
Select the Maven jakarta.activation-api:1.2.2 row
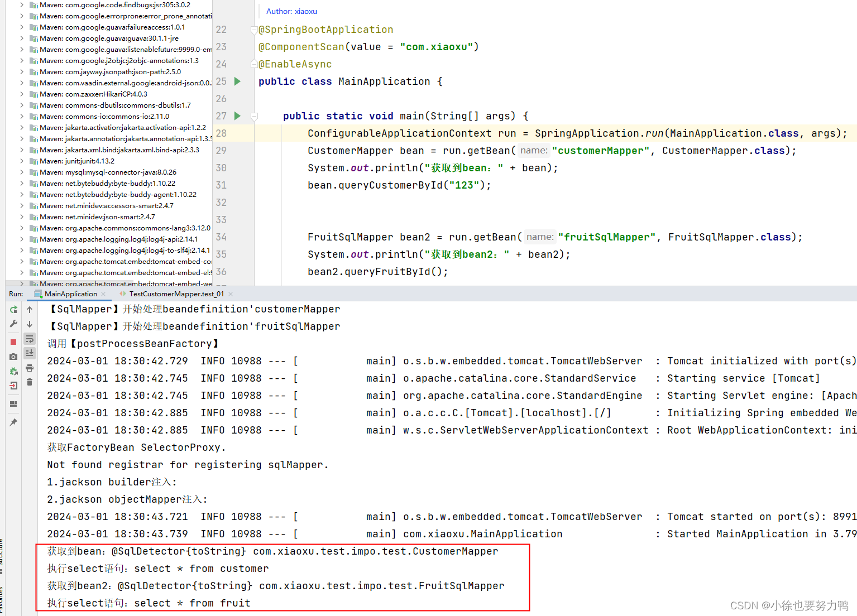[x=109, y=128]
